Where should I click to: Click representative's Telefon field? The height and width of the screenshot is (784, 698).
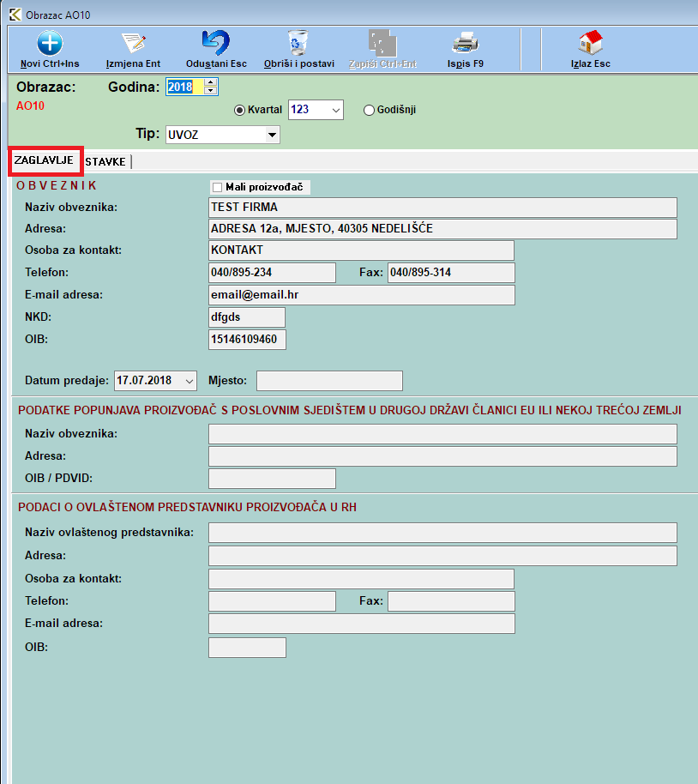pos(272,601)
